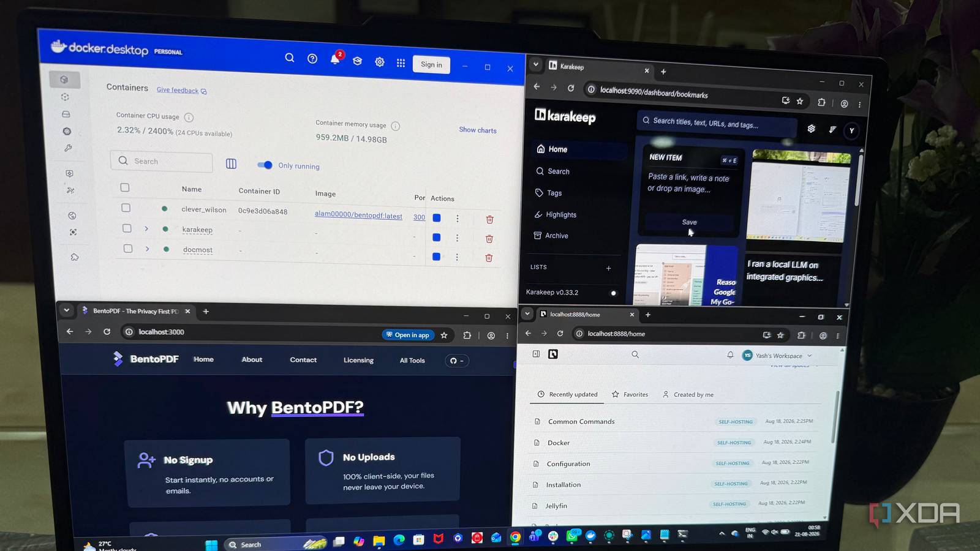Image resolution: width=980 pixels, height=551 pixels.
Task: Open the Docker Desktop search icon
Action: click(290, 58)
